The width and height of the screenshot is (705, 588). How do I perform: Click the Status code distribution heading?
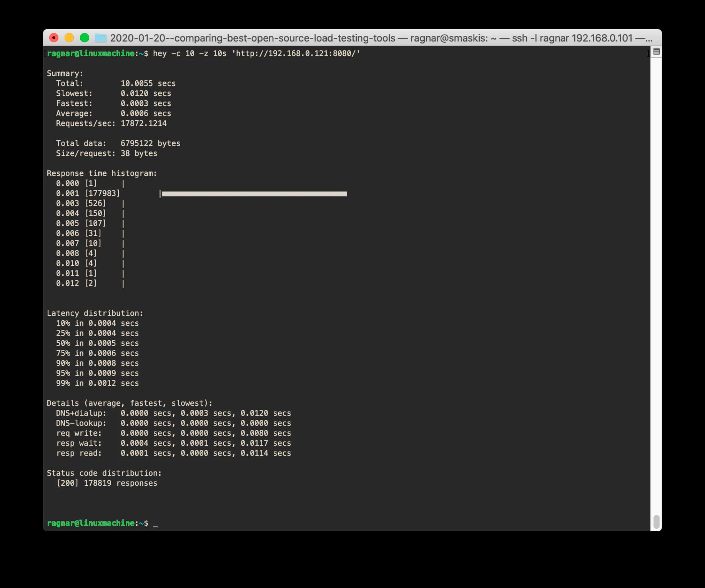click(x=104, y=473)
